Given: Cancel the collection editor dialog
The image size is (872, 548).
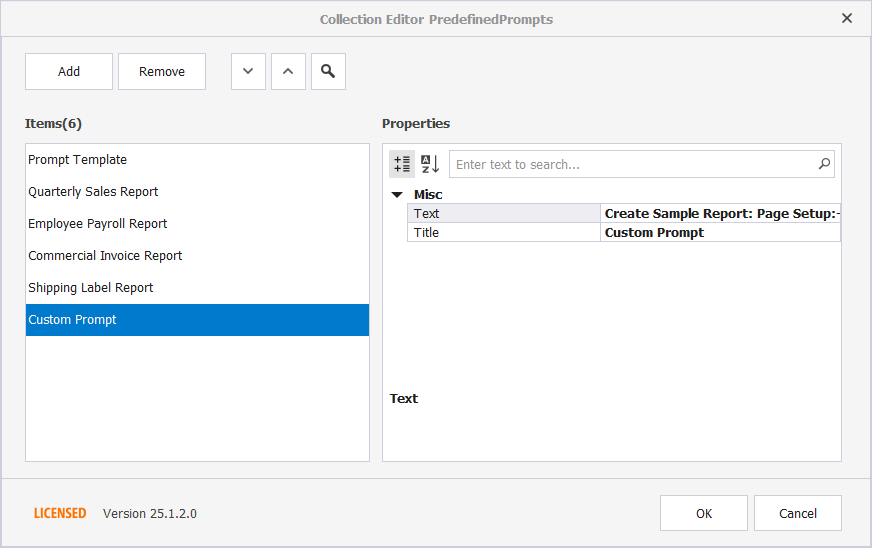Looking at the screenshot, I should point(797,513).
